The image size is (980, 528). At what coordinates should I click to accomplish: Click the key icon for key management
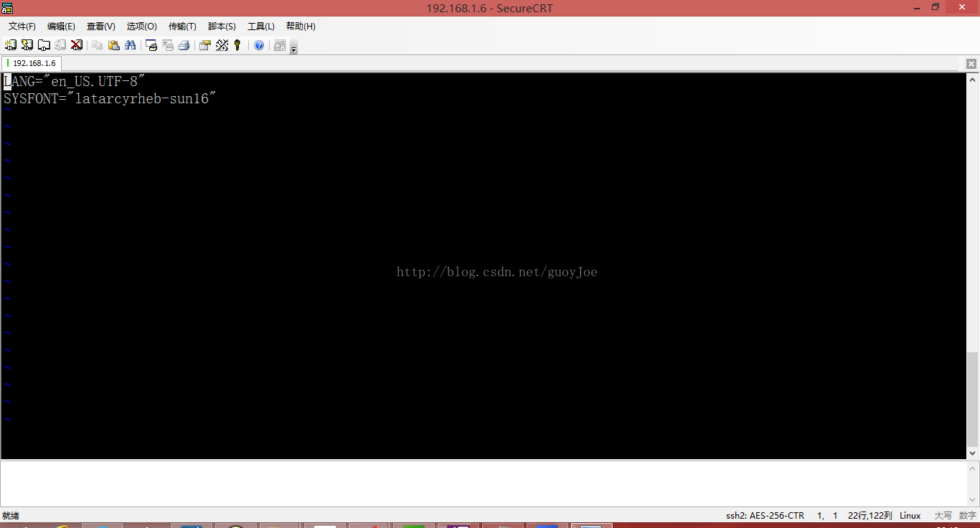[x=237, y=44]
